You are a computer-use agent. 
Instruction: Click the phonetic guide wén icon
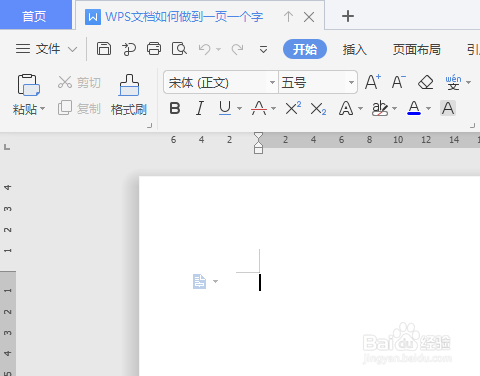pos(453,82)
